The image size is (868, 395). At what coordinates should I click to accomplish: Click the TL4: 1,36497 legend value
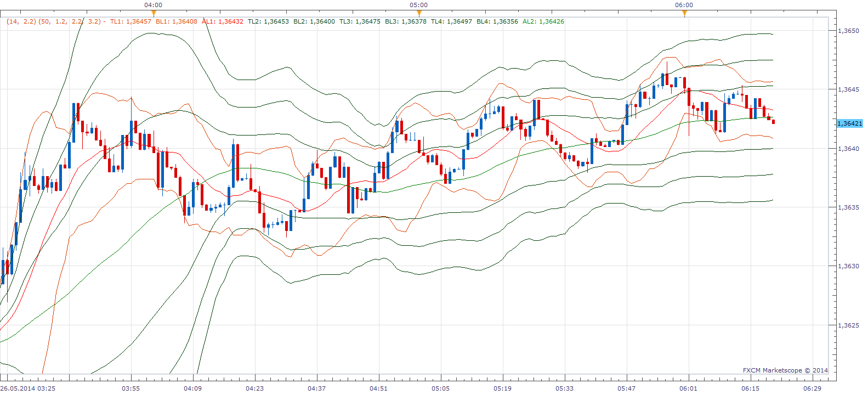click(x=451, y=22)
